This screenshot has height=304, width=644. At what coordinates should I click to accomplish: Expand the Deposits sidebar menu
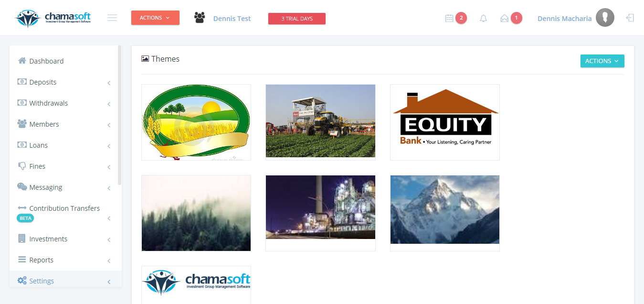pos(65,82)
